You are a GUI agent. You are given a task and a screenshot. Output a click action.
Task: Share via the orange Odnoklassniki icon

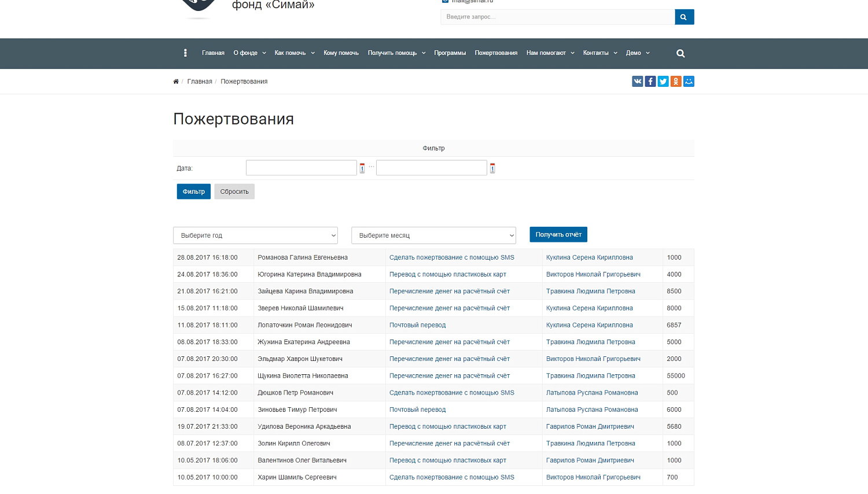tap(676, 82)
